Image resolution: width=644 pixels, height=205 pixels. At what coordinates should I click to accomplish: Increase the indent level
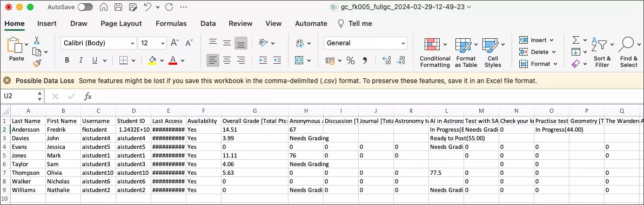(x=278, y=60)
